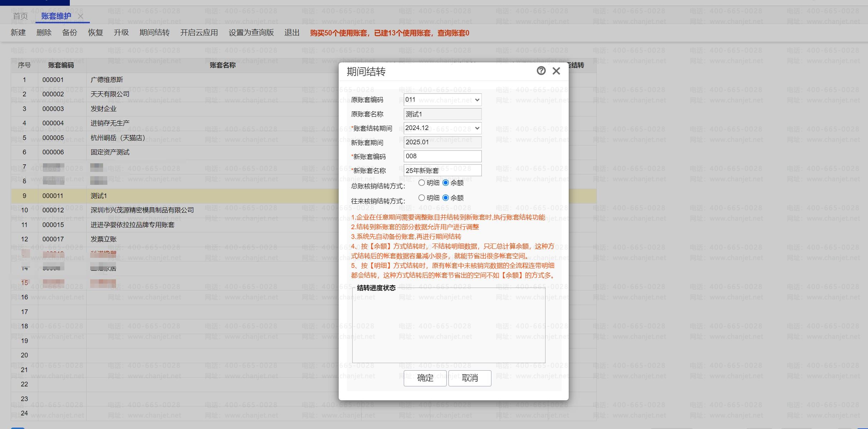Close the 期间结转 dialog with X icon
Image resolution: width=868 pixels, height=429 pixels.
coord(556,71)
